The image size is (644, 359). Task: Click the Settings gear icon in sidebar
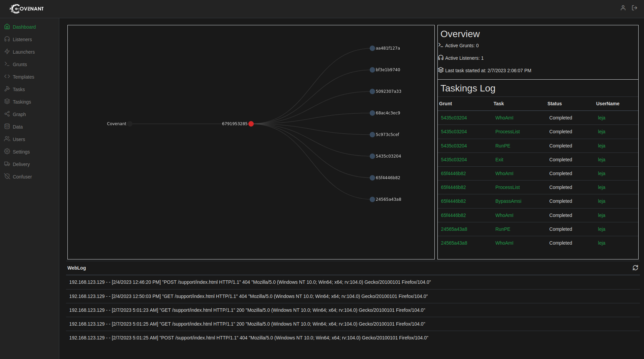coord(7,151)
